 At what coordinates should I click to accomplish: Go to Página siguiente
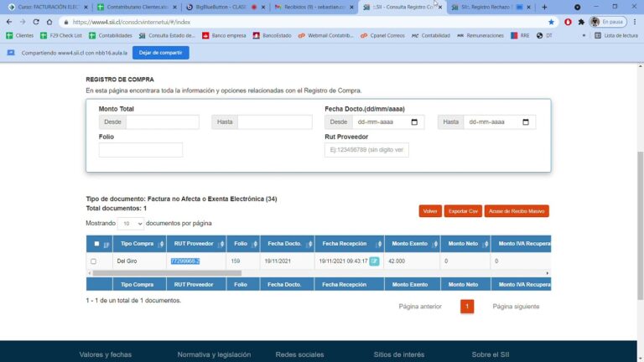pyautogui.click(x=516, y=307)
